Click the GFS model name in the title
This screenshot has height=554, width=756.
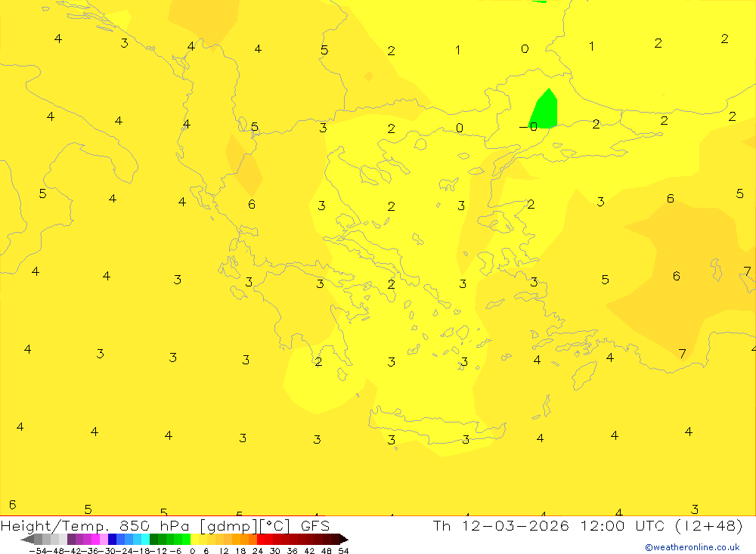(315, 525)
